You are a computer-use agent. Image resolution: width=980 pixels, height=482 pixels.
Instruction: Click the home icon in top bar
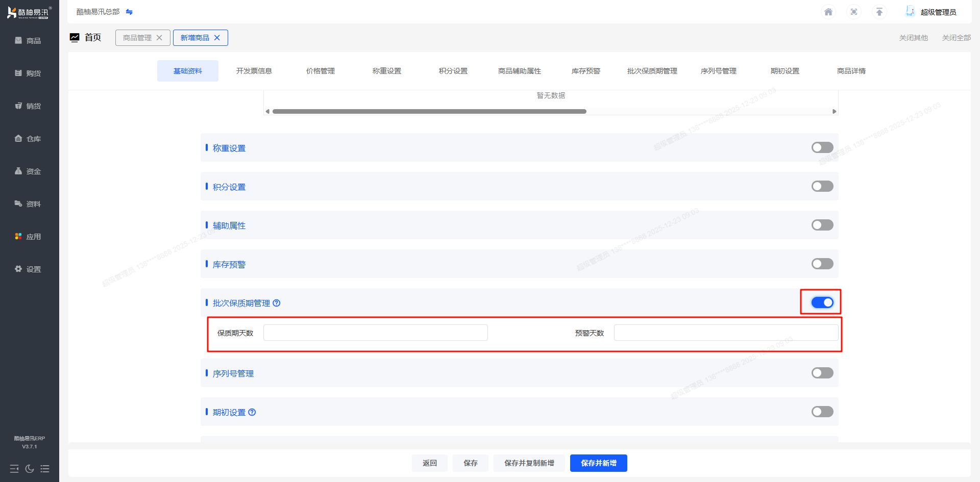[828, 12]
